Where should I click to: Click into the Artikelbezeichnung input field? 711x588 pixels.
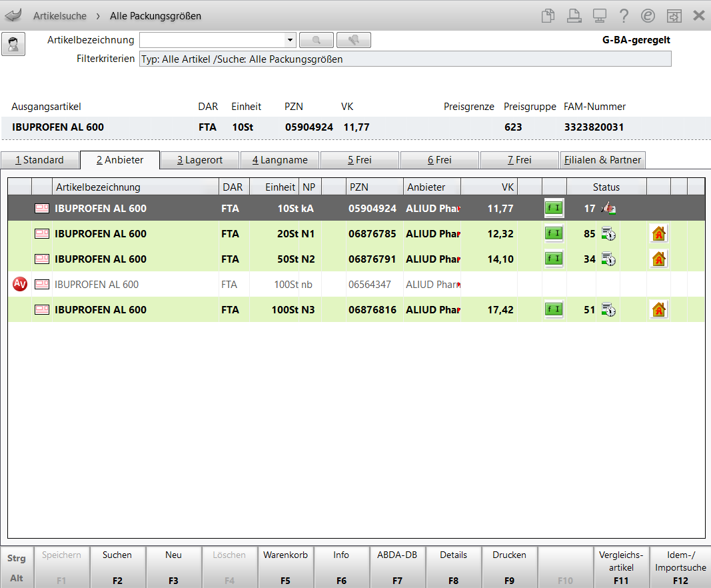(212, 40)
